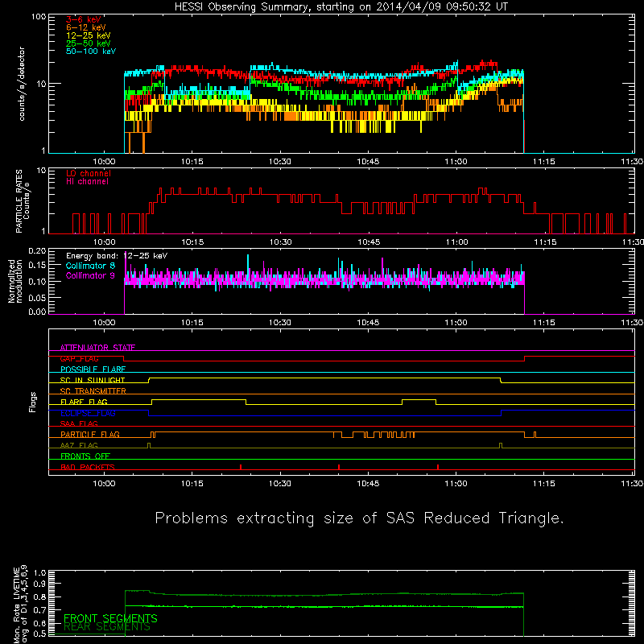Click the BAD_PACKETS flag label

(88, 467)
